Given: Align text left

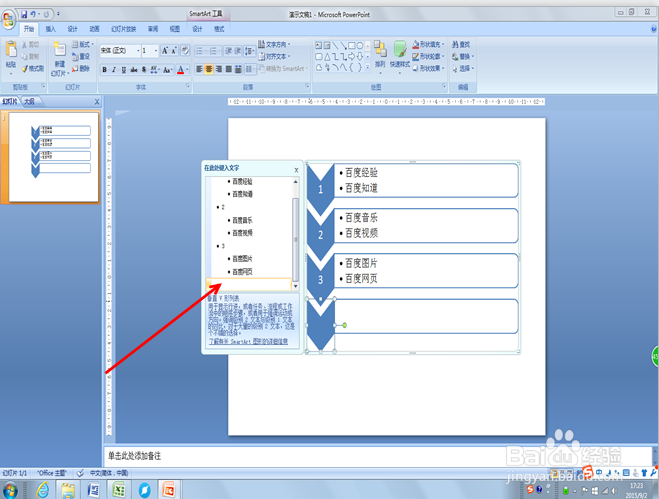Looking at the screenshot, I should [x=199, y=69].
